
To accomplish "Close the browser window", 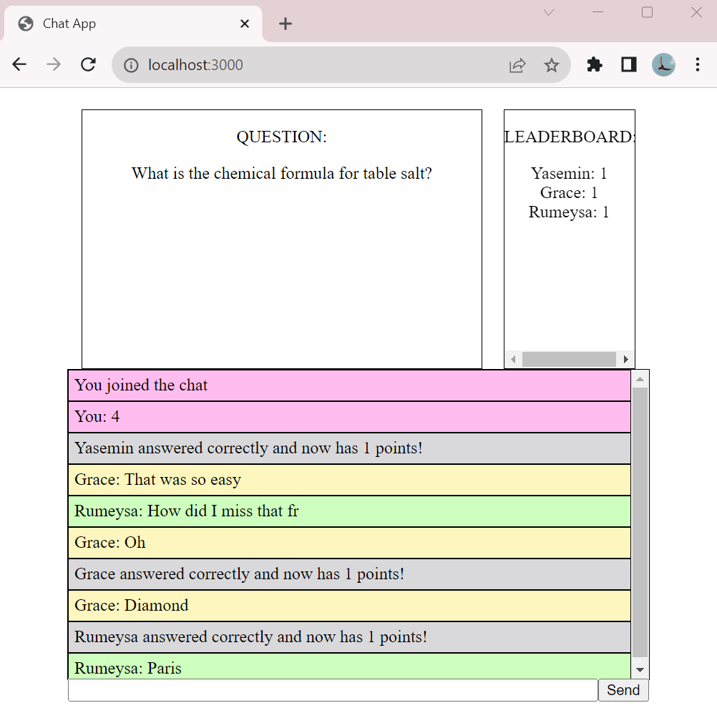I will click(696, 13).
